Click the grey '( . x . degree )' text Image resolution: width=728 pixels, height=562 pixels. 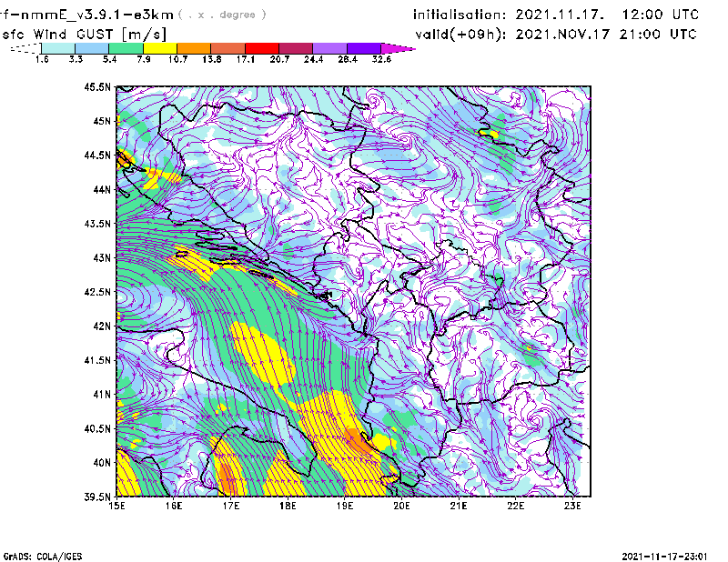tap(222, 15)
